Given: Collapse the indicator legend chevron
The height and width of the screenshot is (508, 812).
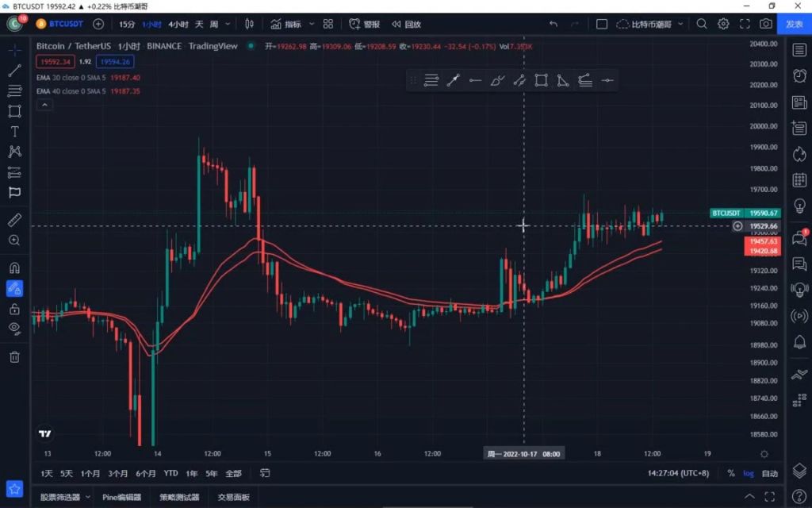Looking at the screenshot, I should point(44,105).
